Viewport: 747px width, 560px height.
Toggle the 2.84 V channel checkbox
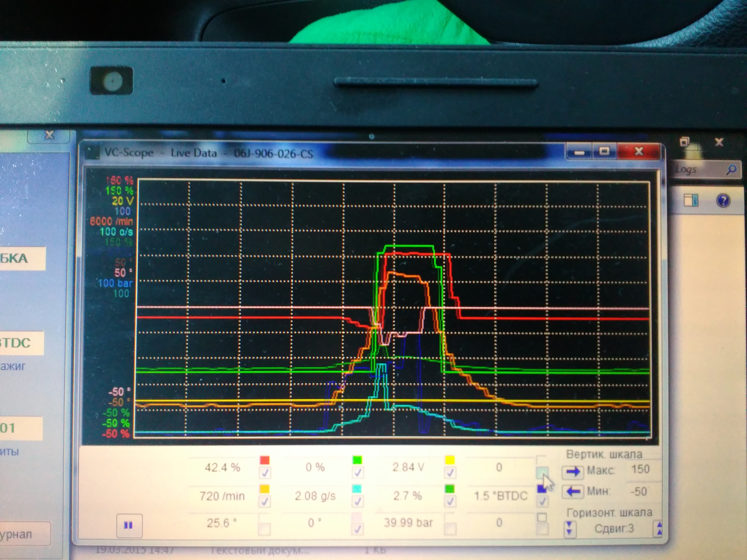point(450,473)
